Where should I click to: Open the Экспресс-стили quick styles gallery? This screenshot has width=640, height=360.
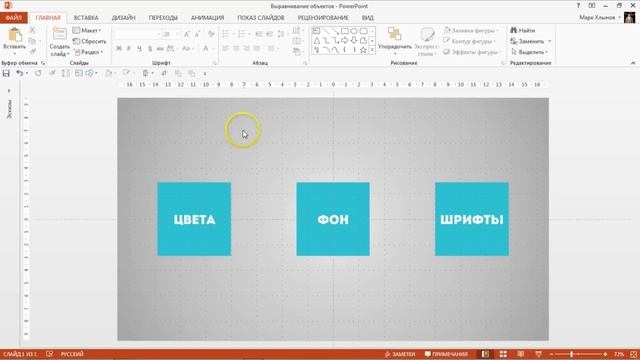tap(427, 42)
